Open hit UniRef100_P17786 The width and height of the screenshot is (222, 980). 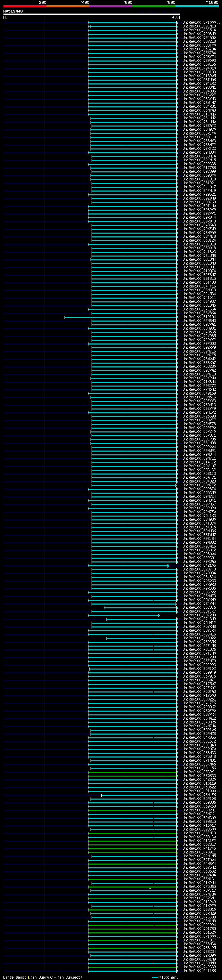[199, 168]
